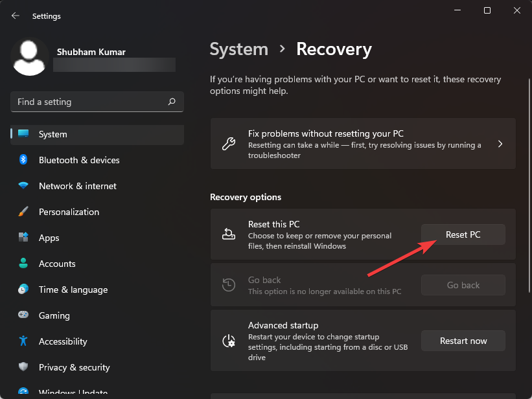This screenshot has height=399, width=532.
Task: Click the Accounts person icon
Action: [23, 263]
